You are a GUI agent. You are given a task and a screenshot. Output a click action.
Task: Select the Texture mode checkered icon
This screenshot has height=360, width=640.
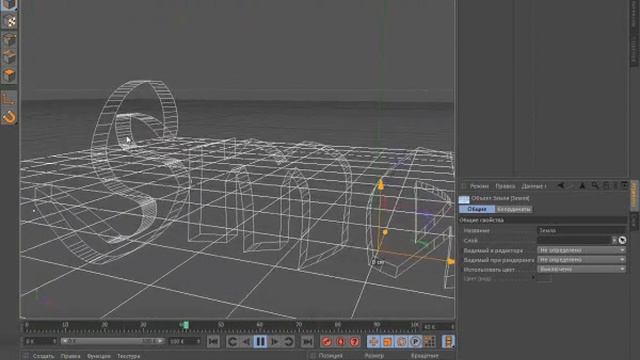9,21
